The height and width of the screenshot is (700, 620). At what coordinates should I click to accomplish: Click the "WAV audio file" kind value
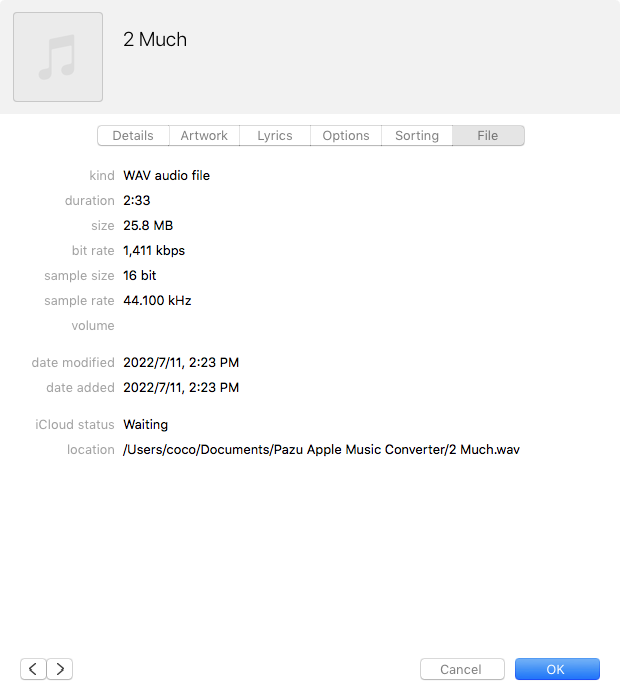pyautogui.click(x=166, y=176)
